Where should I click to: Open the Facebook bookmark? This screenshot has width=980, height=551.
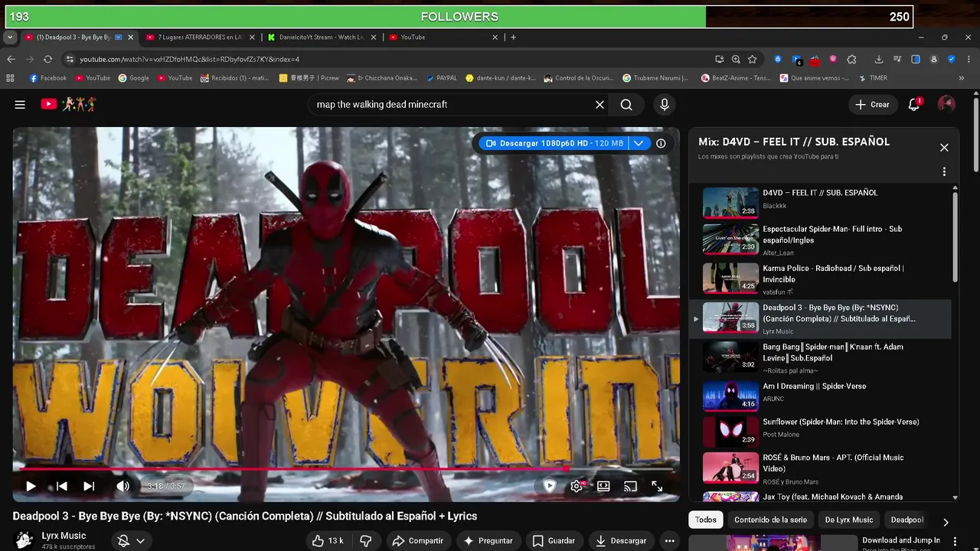click(x=48, y=78)
